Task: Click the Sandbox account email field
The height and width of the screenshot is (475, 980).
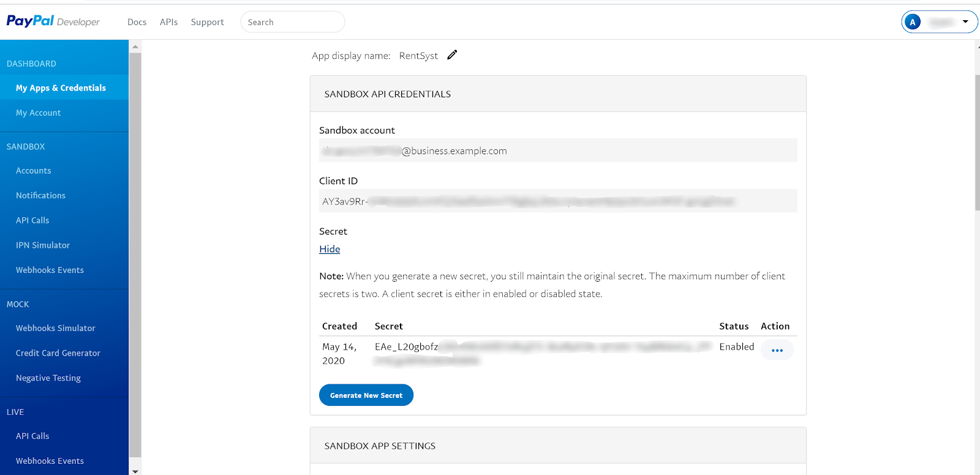Action: 558,151
